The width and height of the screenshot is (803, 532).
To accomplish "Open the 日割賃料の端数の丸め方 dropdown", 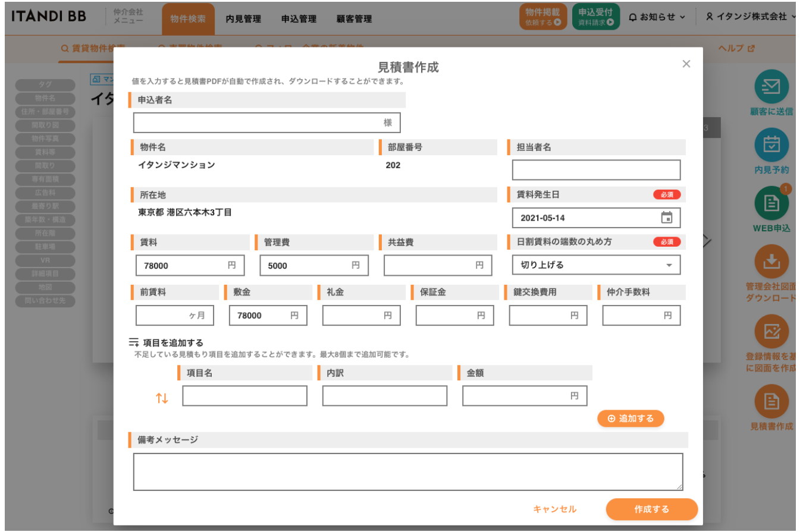I will (x=596, y=265).
